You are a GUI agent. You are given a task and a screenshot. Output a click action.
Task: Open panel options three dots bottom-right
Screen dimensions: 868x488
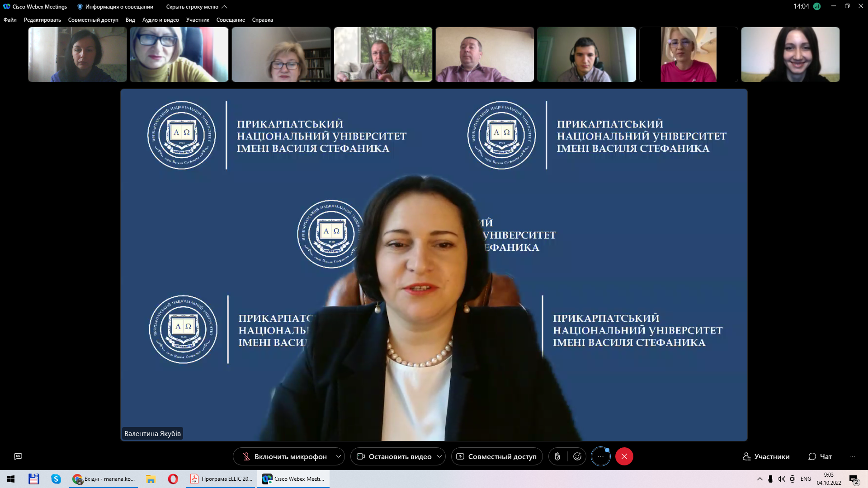pos(853,456)
